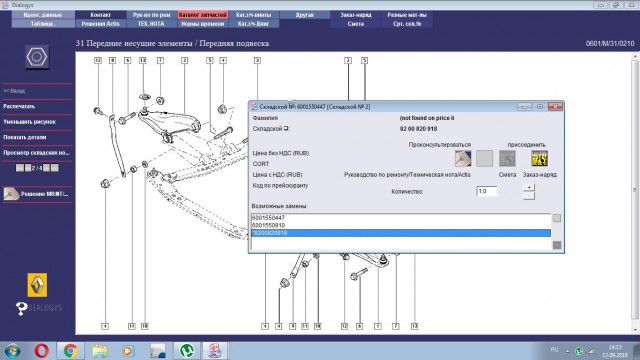The height and width of the screenshot is (360, 640).
Task: Open Срт. скл.№ menu item
Action: [x=407, y=24]
